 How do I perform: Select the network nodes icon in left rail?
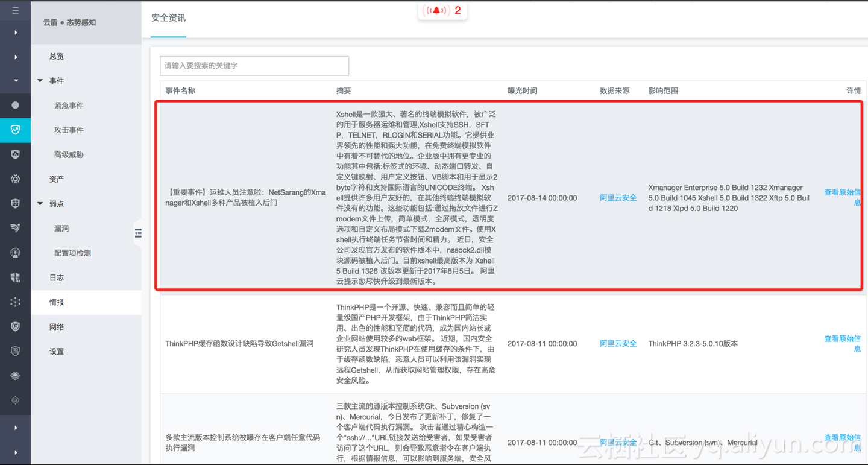16,302
